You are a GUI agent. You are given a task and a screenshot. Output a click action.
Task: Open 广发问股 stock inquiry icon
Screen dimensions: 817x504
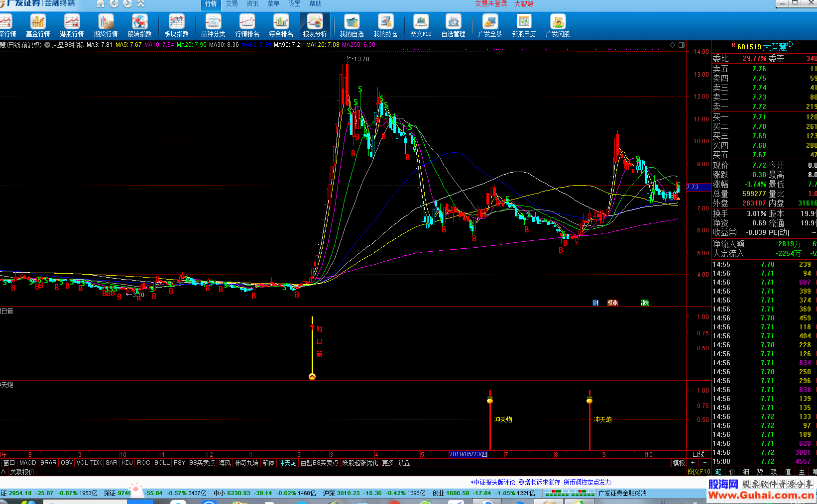558,25
